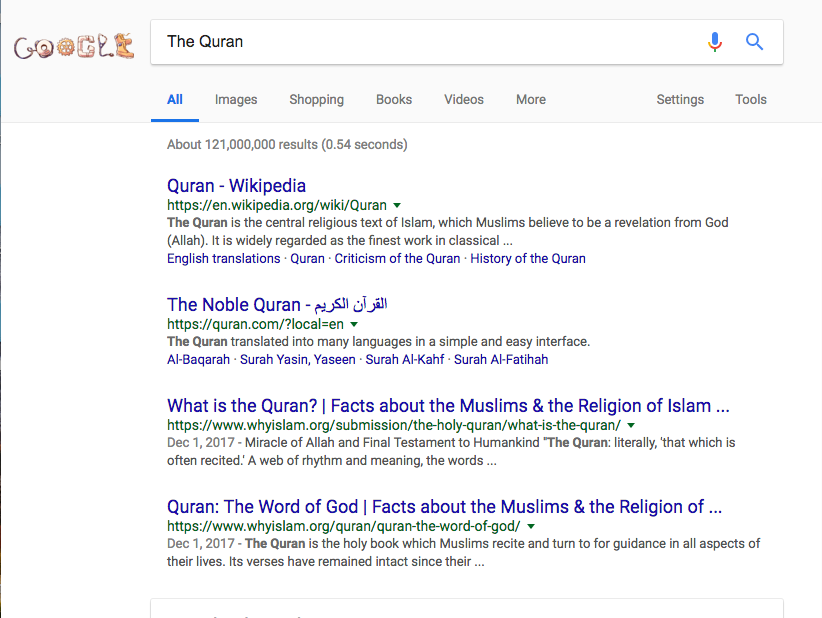The image size is (822, 618).
Task: Open search Settings menu
Action: 680,100
